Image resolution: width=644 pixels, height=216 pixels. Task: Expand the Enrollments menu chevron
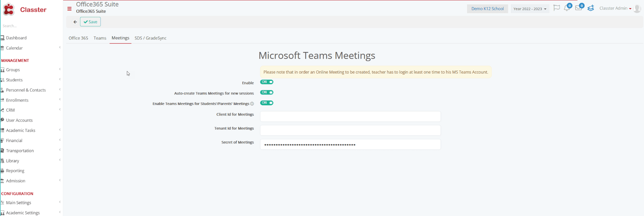pos(60,100)
